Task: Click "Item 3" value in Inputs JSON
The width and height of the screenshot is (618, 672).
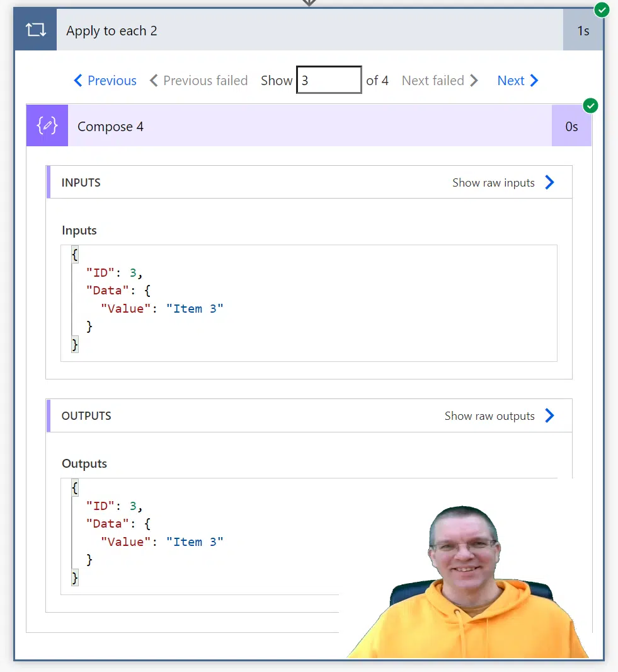Action: (195, 308)
